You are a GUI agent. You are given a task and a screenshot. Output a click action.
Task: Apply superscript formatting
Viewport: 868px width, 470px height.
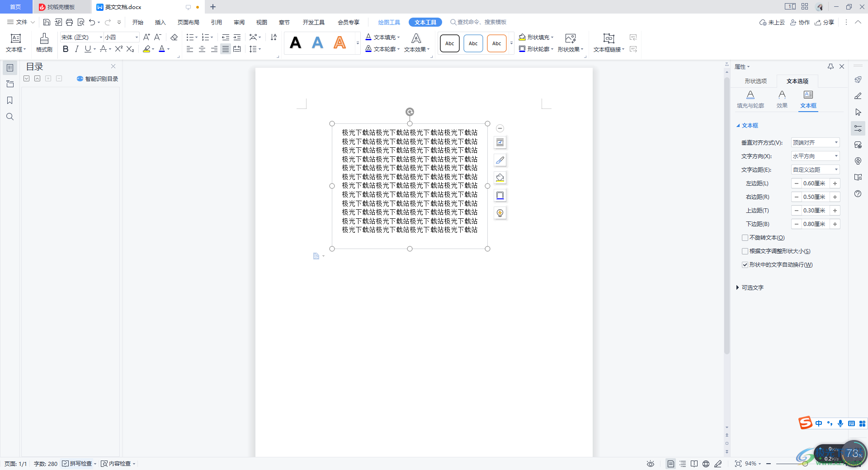tap(119, 49)
